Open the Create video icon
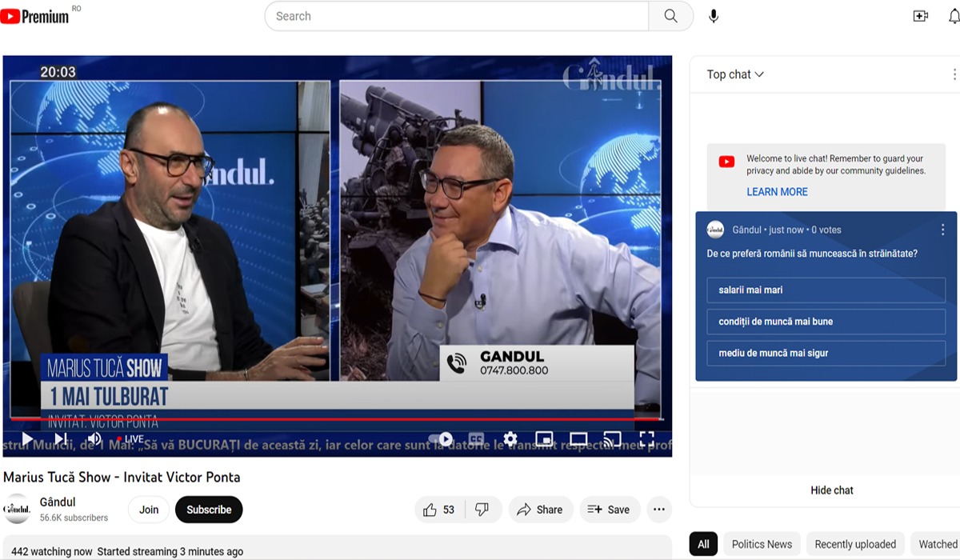This screenshot has height=560, width=960. point(921,16)
